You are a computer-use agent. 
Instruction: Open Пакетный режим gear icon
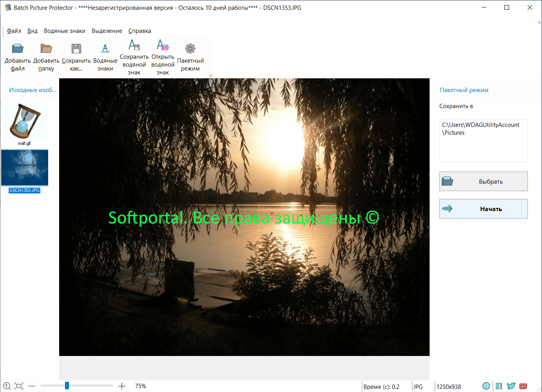click(x=190, y=49)
